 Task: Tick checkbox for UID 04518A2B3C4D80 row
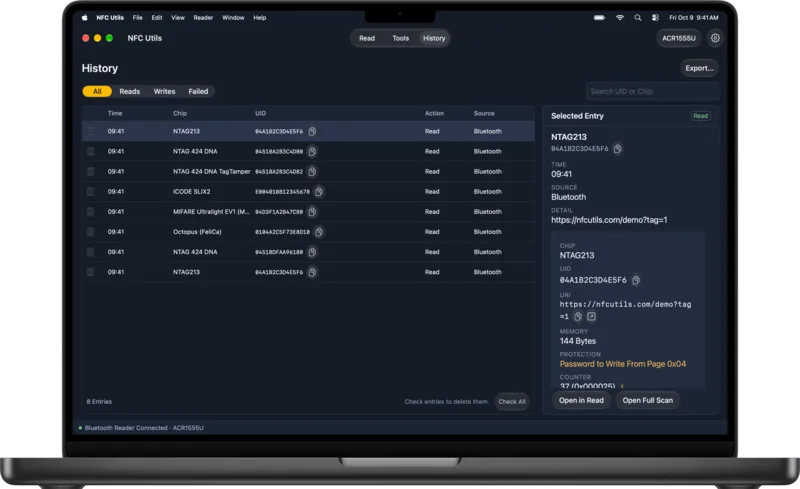point(90,151)
